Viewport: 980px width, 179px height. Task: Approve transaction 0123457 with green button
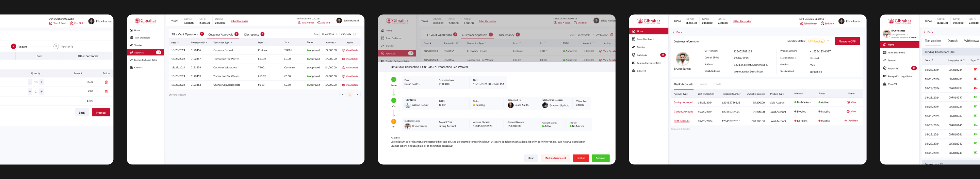point(600,158)
